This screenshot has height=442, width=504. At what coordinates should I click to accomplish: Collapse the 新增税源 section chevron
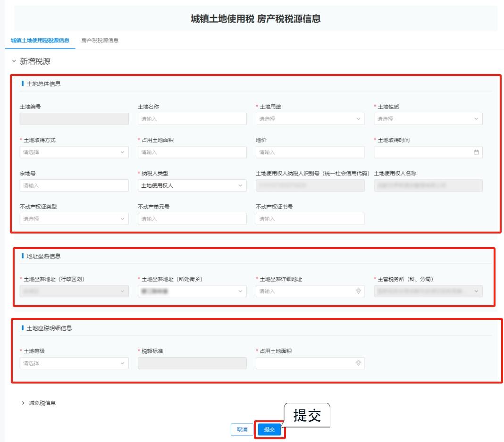point(14,62)
